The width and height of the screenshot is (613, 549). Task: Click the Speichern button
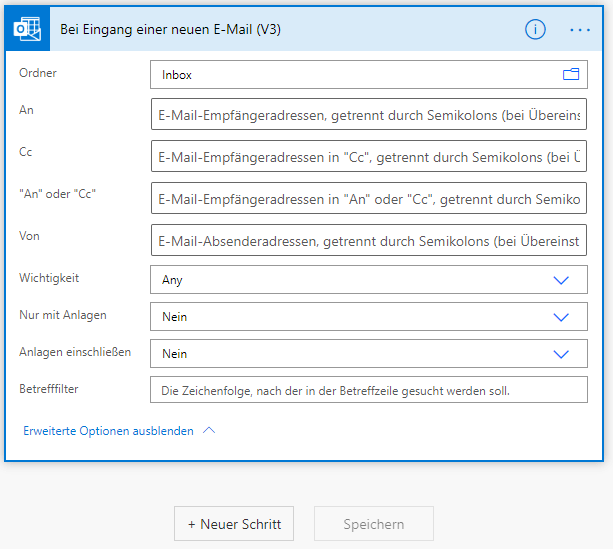374,524
